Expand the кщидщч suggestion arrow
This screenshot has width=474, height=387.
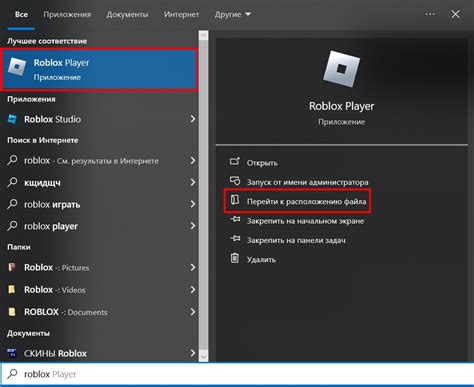point(193,182)
